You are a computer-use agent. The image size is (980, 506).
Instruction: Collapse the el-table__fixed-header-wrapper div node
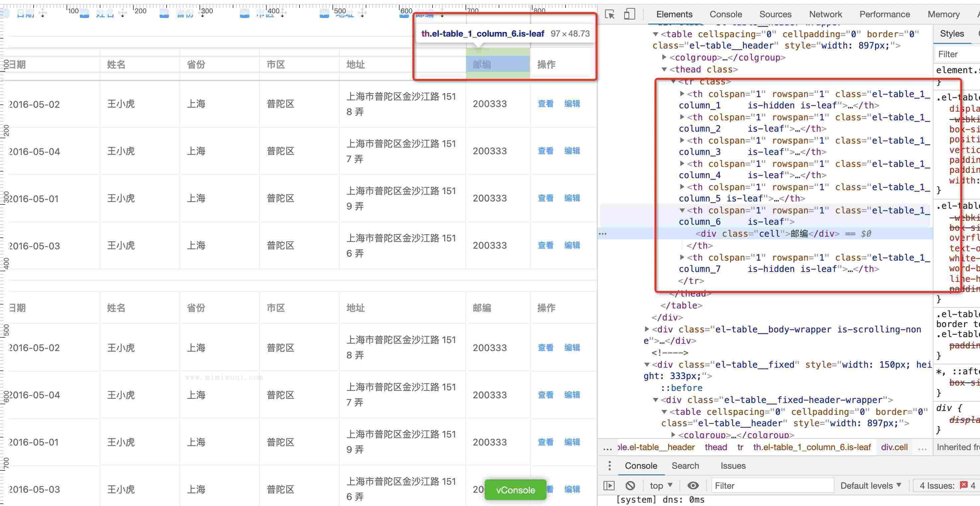pyautogui.click(x=656, y=400)
